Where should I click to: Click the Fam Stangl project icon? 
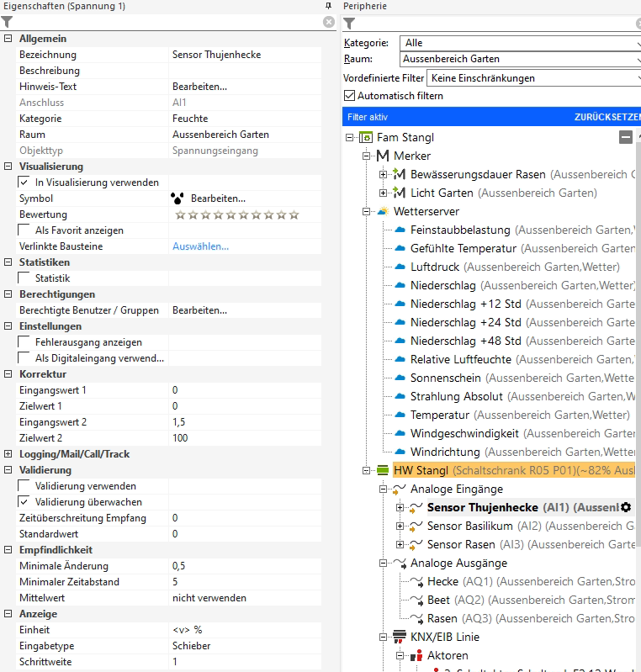coord(366,138)
